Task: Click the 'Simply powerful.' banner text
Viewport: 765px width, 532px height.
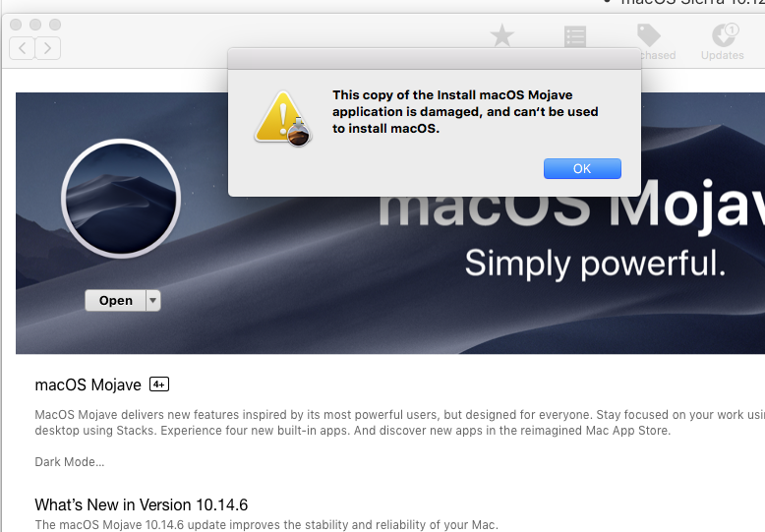Action: click(x=595, y=265)
